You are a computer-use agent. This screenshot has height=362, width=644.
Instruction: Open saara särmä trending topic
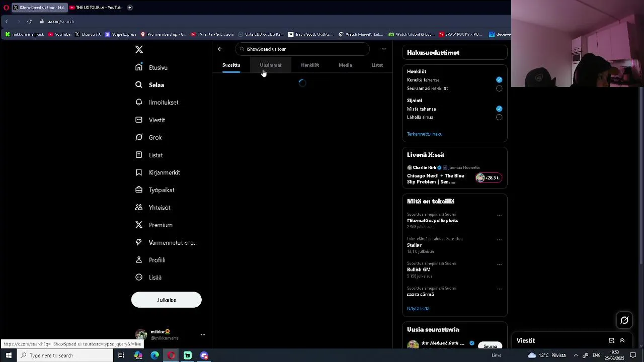coord(421,295)
